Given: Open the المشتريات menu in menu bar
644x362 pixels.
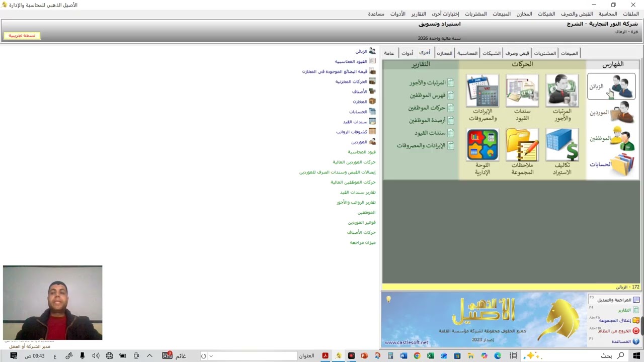Looking at the screenshot, I should [x=476, y=14].
